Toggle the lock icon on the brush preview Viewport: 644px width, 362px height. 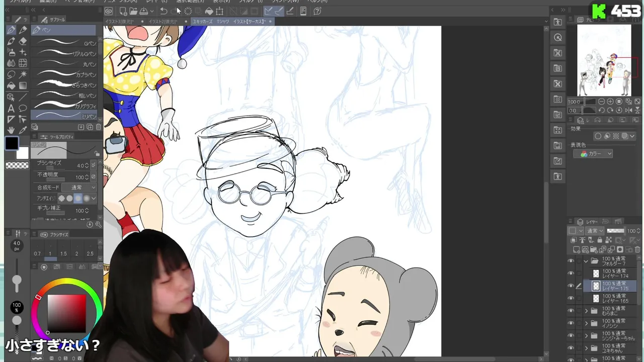(96, 153)
